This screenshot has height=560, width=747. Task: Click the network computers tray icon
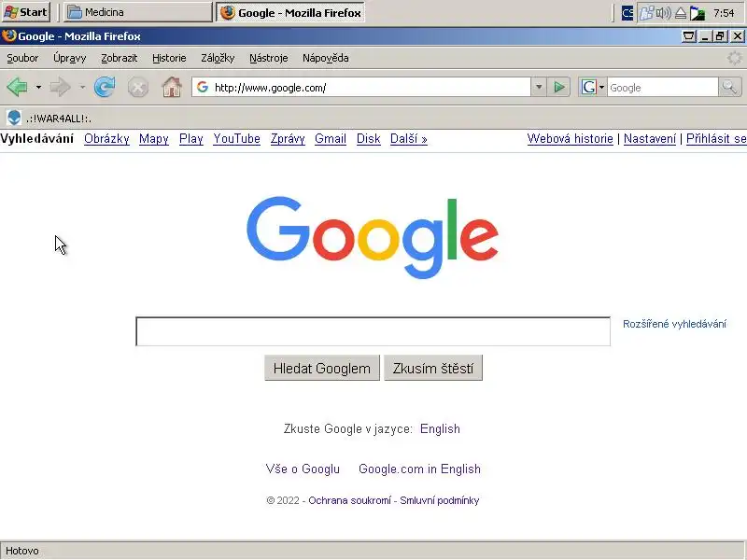646,13
